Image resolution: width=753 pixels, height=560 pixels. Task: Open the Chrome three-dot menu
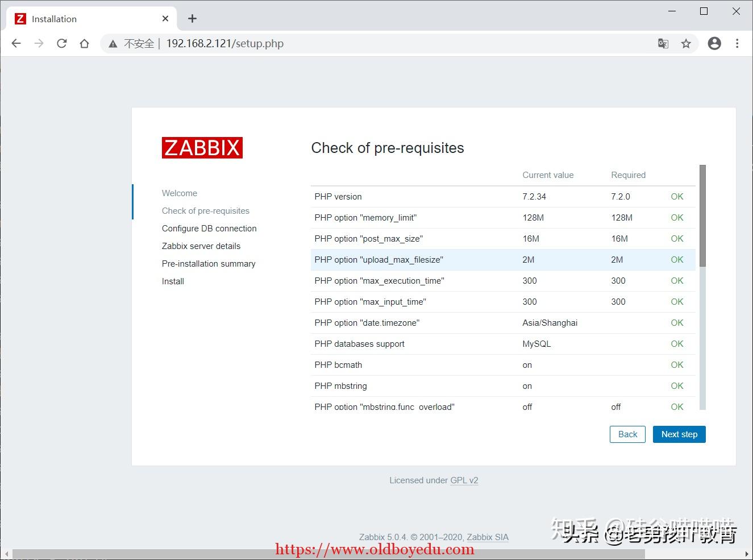737,43
